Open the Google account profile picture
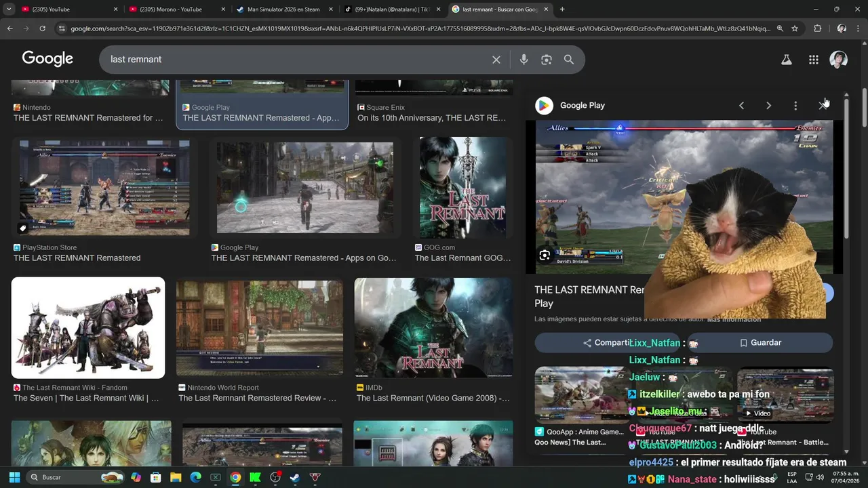Viewport: 868px width, 488px height. (839, 60)
